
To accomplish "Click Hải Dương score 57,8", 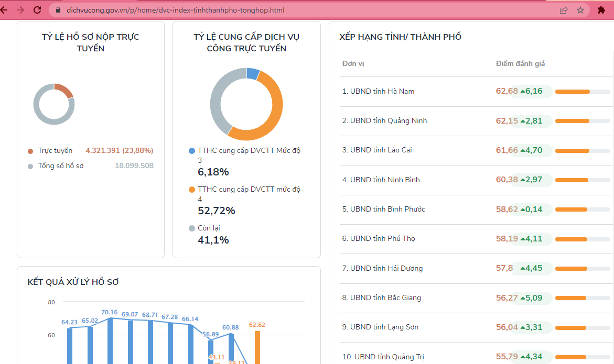I will (504, 268).
